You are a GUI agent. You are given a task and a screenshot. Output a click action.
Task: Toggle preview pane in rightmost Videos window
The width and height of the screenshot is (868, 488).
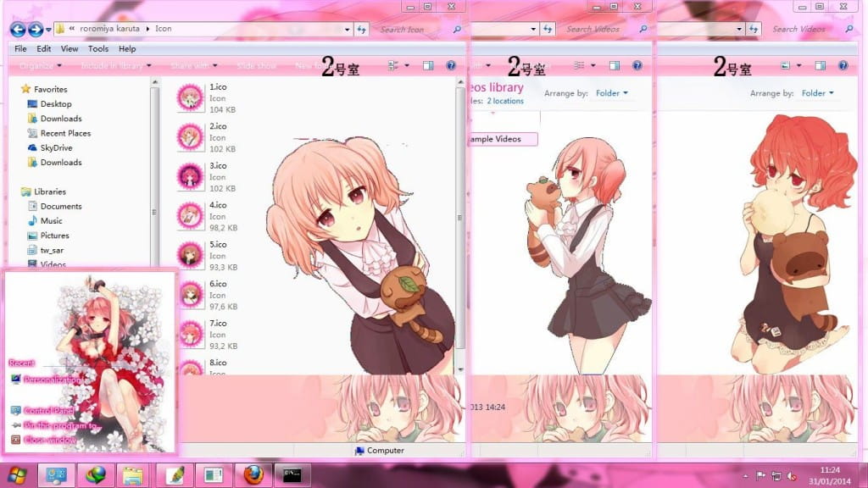pyautogui.click(x=821, y=66)
